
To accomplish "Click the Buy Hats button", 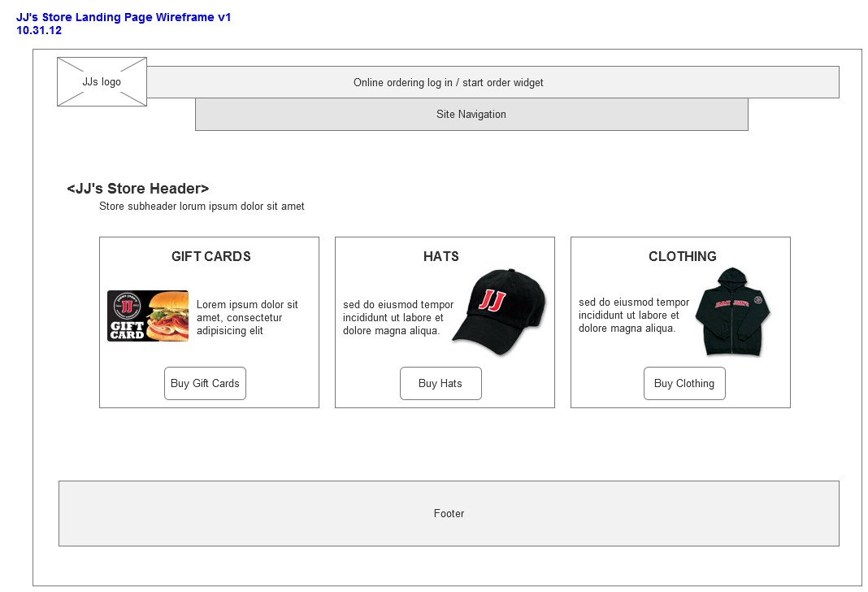I will click(x=441, y=383).
